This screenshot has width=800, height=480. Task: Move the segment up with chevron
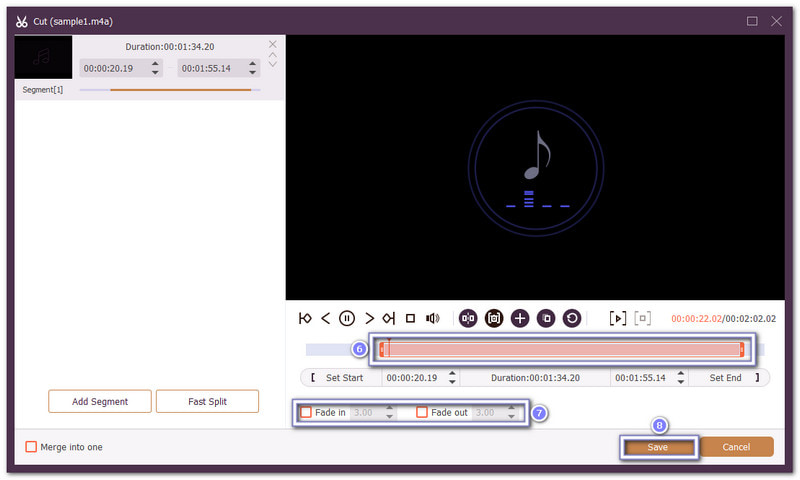click(x=272, y=55)
